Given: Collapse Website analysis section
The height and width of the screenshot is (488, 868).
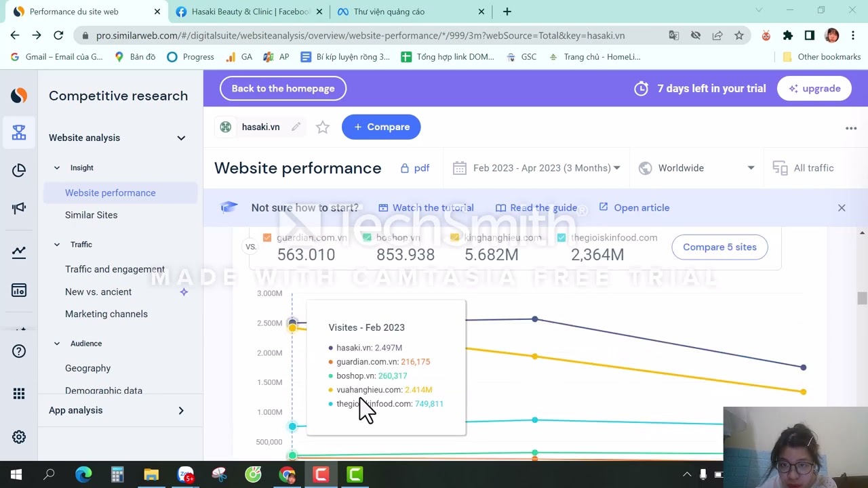Looking at the screenshot, I should 181,138.
